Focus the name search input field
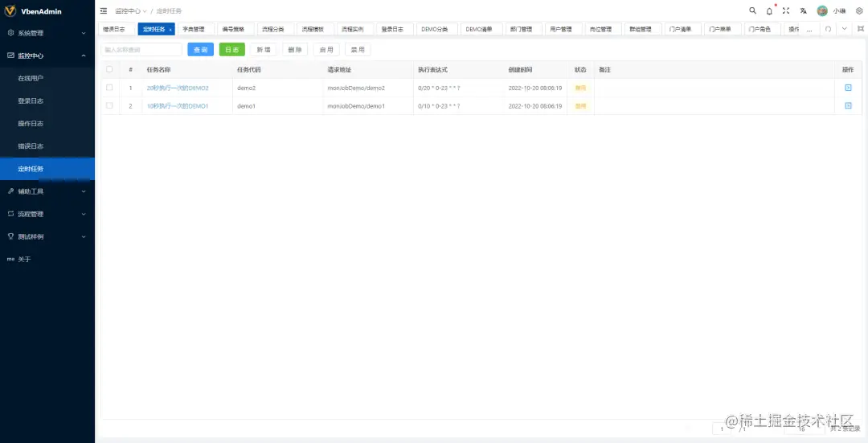The image size is (868, 443). click(141, 49)
